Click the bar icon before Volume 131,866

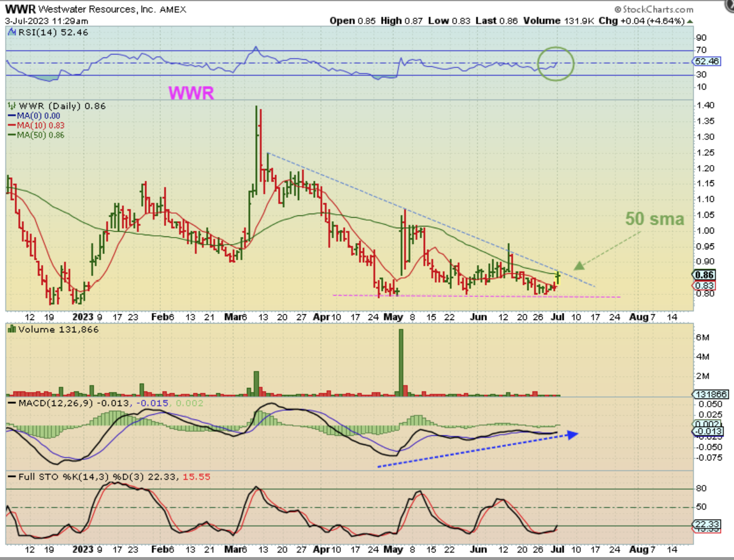coord(12,329)
